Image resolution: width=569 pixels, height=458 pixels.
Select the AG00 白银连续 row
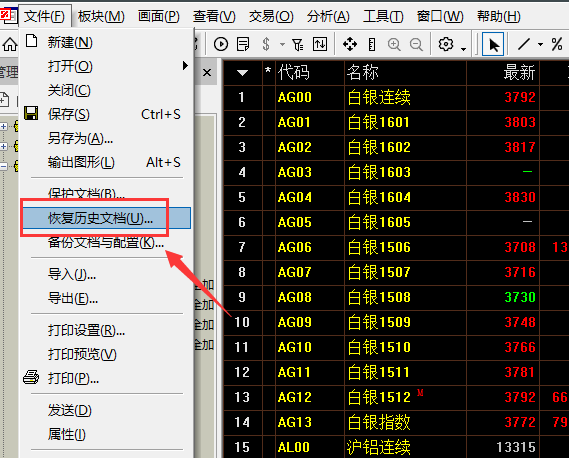[396, 97]
